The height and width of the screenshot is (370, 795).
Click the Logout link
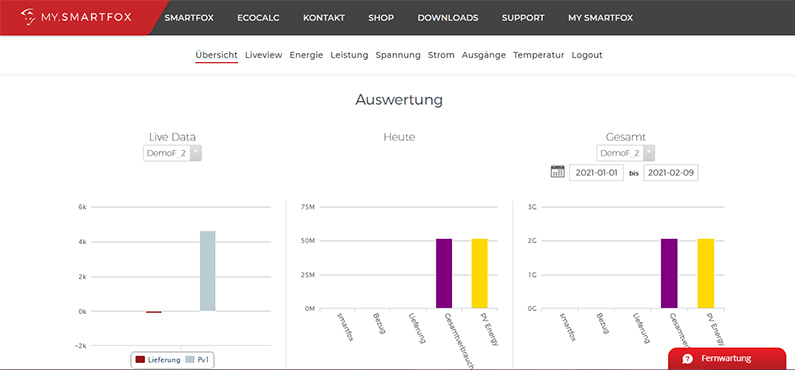(x=587, y=55)
